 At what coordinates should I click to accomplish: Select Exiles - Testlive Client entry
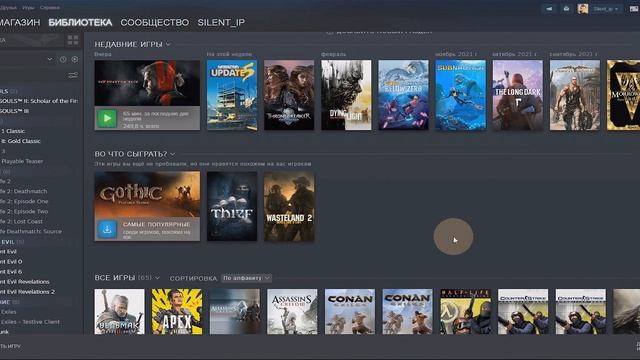click(30, 322)
